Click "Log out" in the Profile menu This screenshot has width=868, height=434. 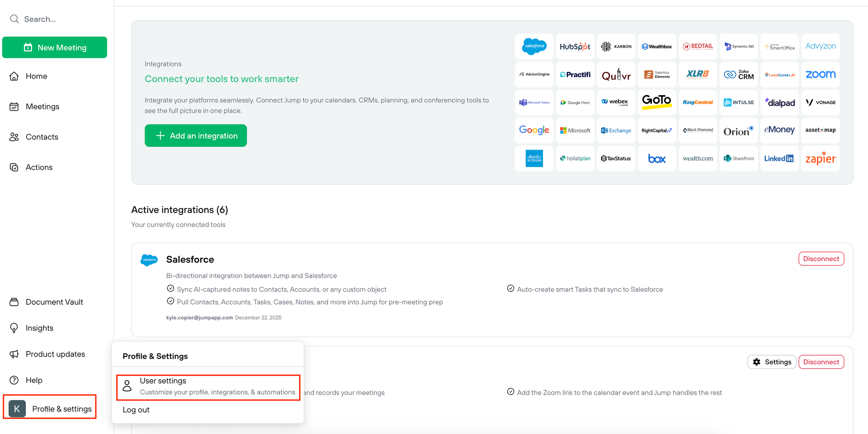click(x=136, y=409)
